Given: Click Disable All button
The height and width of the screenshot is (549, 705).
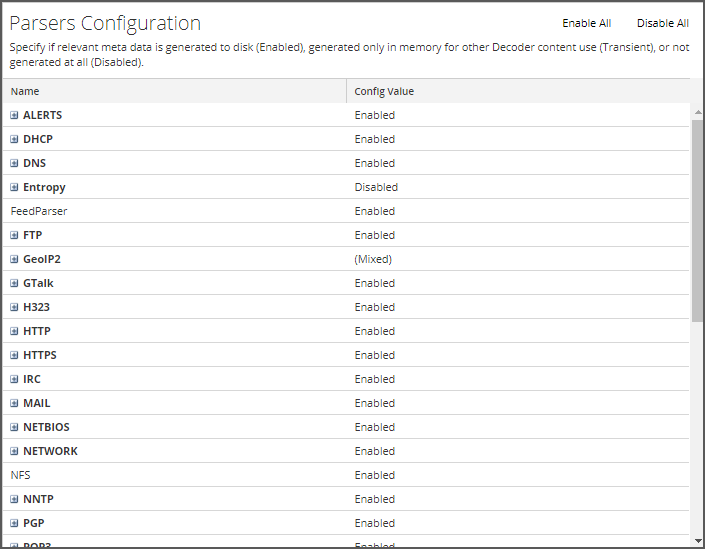Looking at the screenshot, I should [x=662, y=23].
